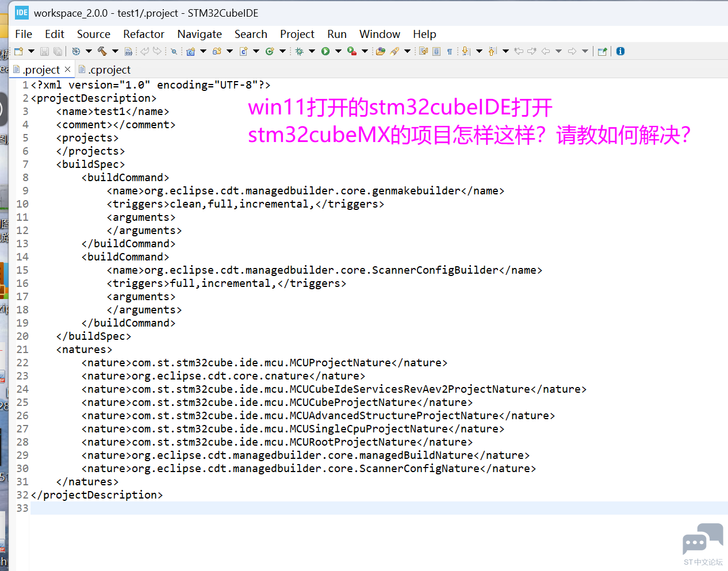Click the MCUProjectNature nature line

tap(265, 363)
